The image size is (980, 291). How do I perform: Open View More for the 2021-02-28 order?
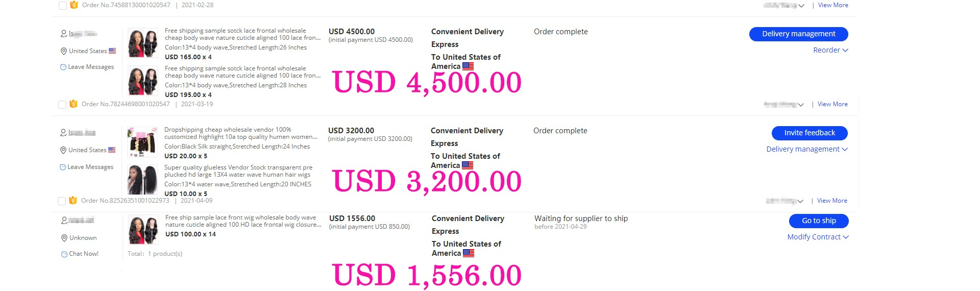coord(833,5)
